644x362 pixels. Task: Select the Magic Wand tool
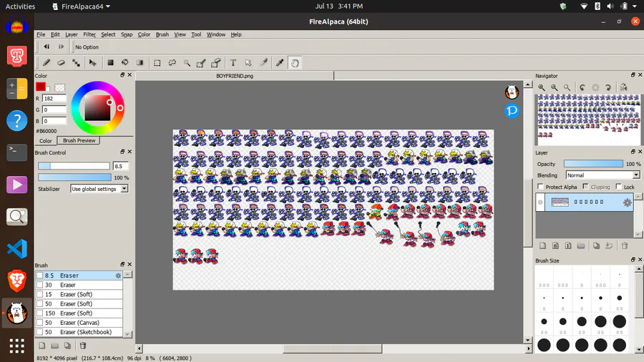pos(187,63)
